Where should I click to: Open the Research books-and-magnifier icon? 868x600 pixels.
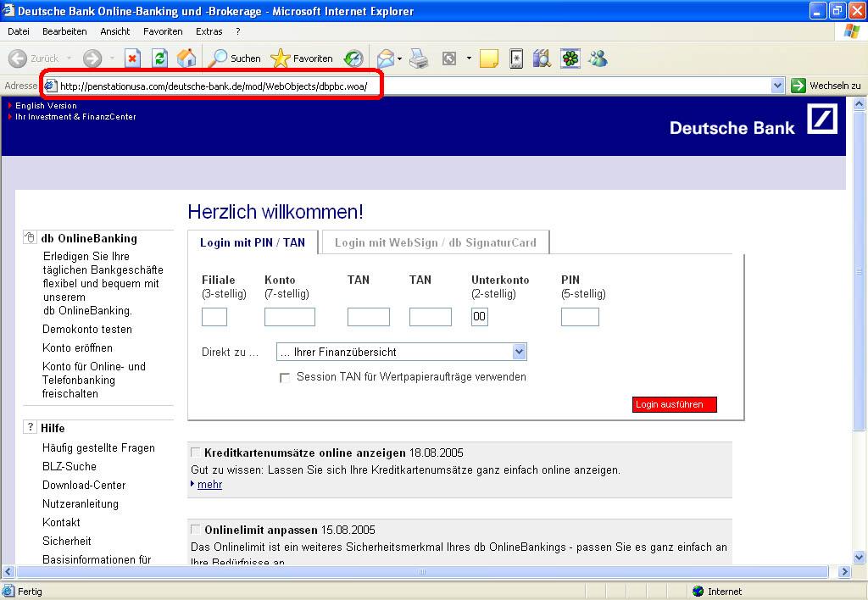542,58
